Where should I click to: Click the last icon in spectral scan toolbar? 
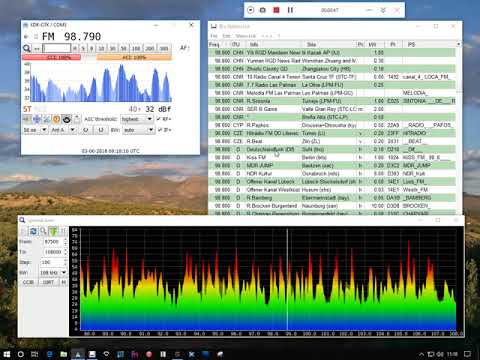(x=63, y=231)
